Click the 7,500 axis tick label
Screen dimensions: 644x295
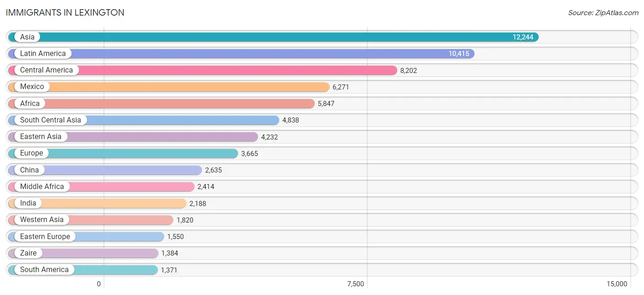click(x=355, y=284)
